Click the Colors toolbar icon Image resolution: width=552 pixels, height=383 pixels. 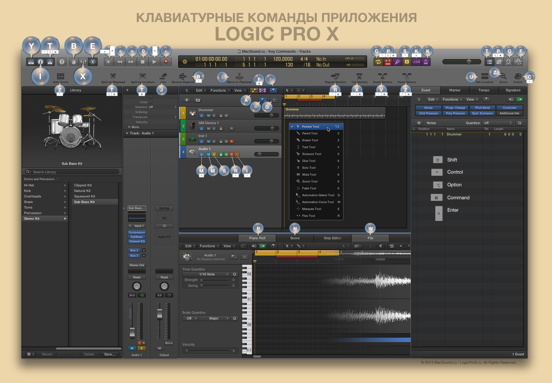518,76
